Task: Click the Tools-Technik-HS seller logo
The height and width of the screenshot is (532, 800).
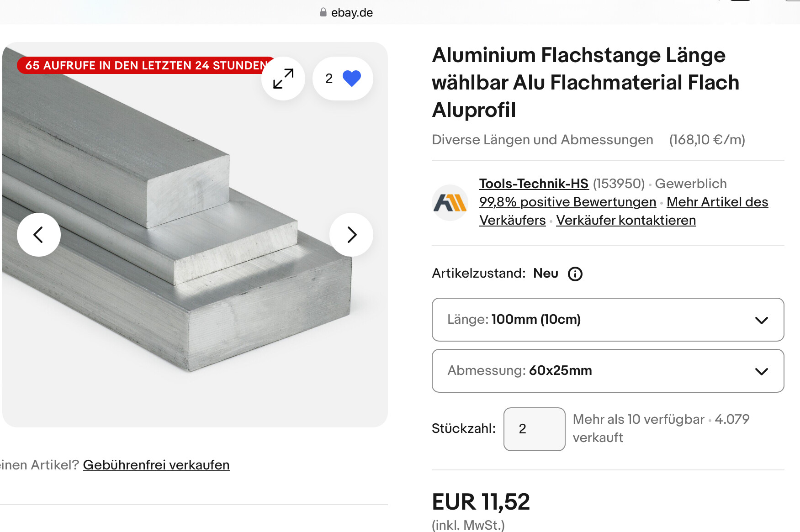Action: (450, 203)
